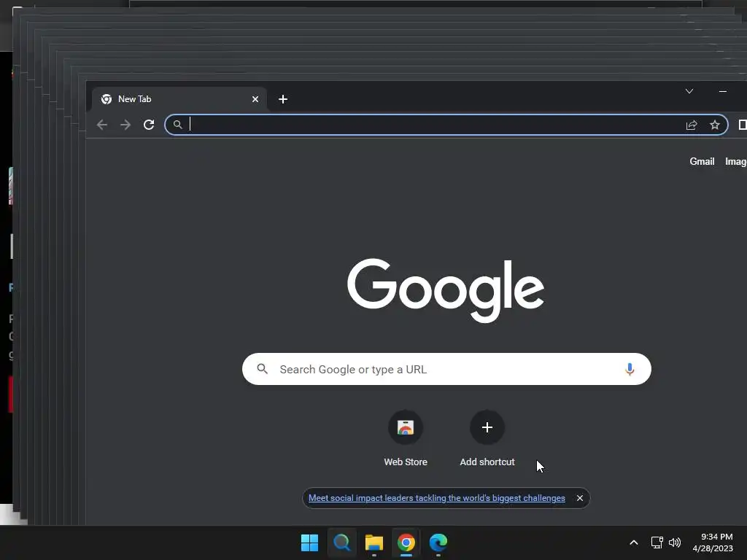Screen dimensions: 747x560
Task: Click the volume speaker icon in the tray
Action: [x=675, y=542]
